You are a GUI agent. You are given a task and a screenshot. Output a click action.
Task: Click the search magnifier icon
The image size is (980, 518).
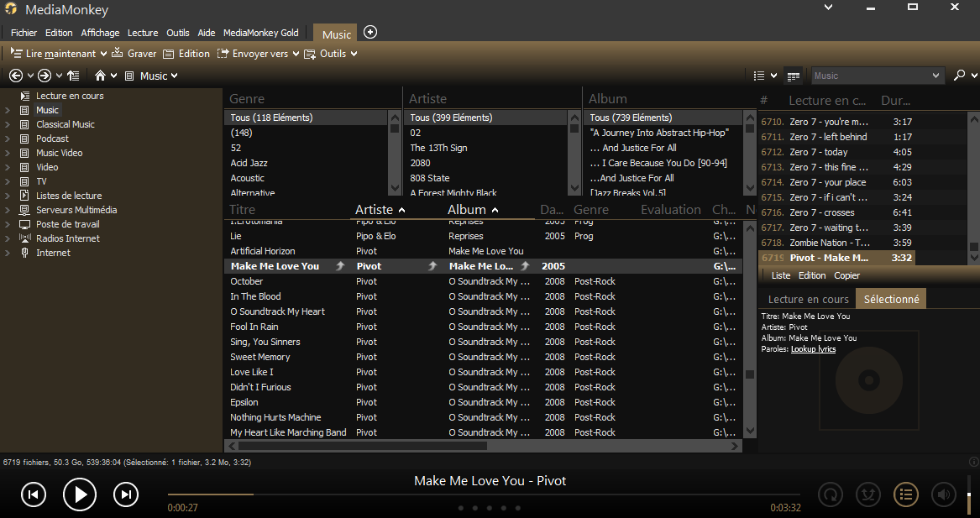(x=959, y=76)
